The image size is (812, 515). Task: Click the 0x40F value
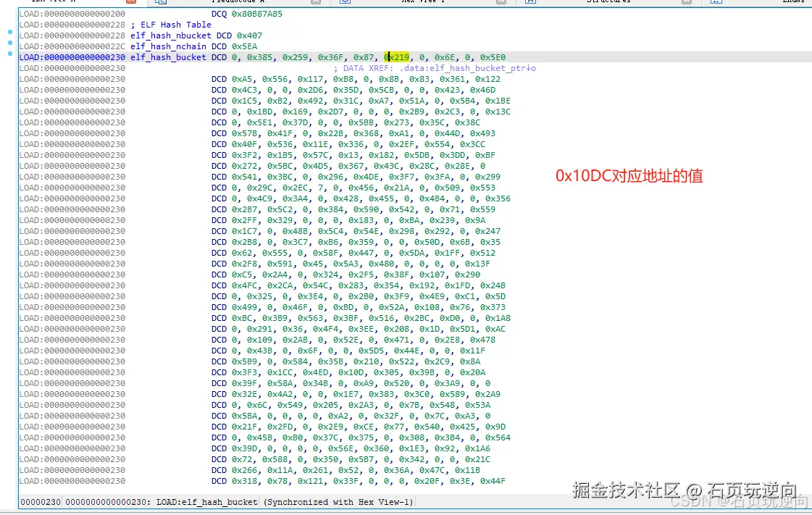pos(244,144)
